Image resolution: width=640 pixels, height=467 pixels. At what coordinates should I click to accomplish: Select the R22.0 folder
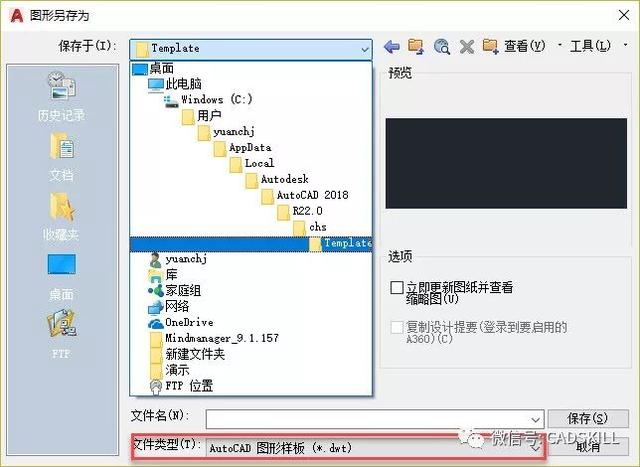(300, 211)
